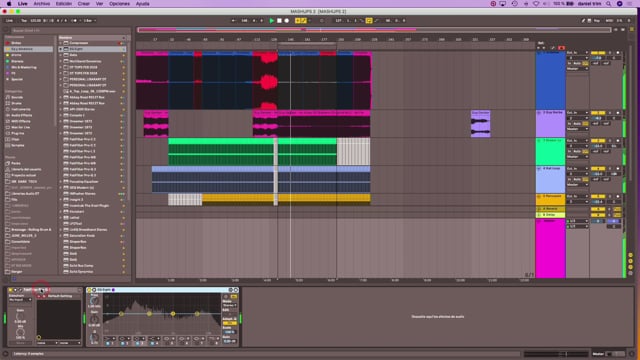Fold the '2 Dua Stems' track
Image resolution: width=640 pixels, height=360 pixels.
point(539,113)
